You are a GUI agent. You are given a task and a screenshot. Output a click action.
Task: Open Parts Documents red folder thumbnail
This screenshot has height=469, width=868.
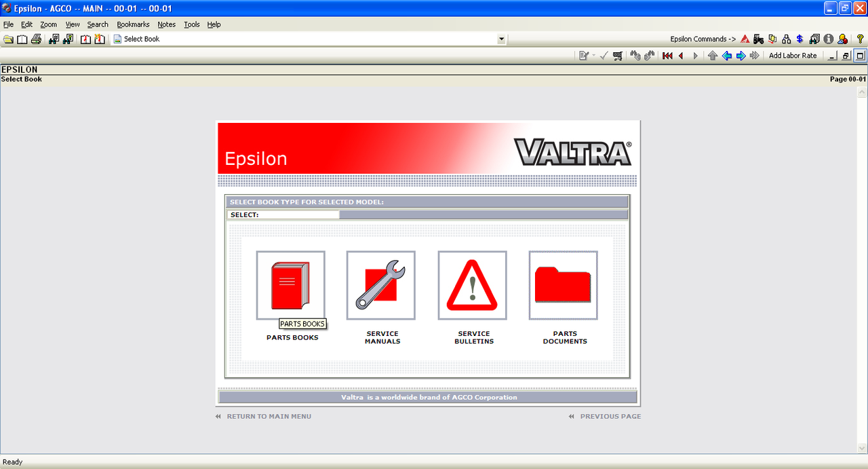point(563,285)
